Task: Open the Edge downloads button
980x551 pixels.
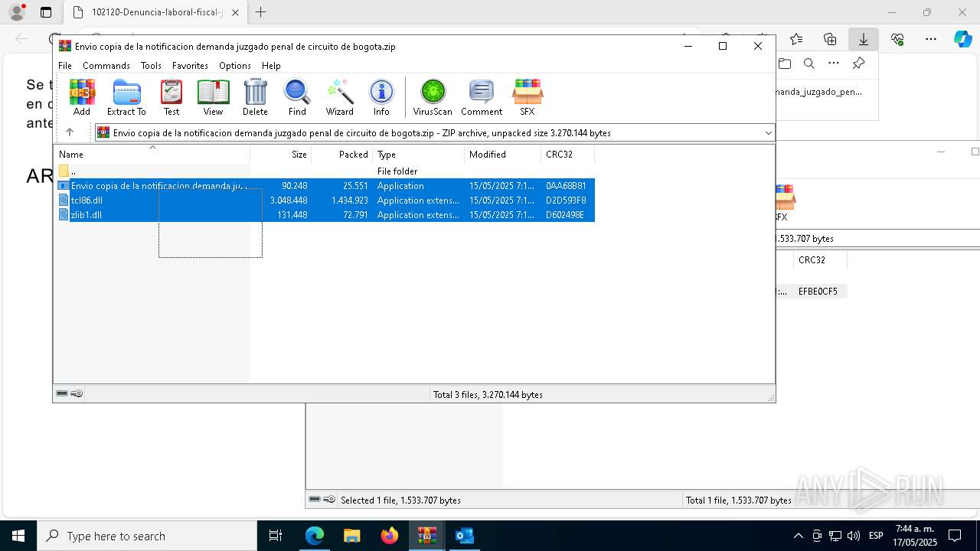Action: (x=864, y=39)
